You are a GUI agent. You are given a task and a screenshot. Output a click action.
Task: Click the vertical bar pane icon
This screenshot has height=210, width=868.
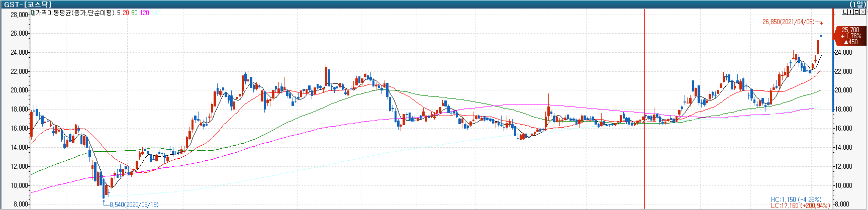point(851,12)
